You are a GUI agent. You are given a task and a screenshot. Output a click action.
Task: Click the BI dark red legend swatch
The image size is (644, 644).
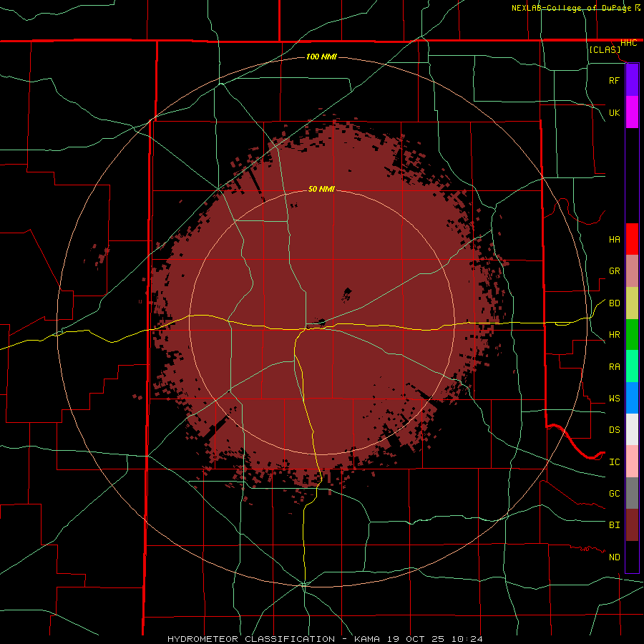(632, 525)
